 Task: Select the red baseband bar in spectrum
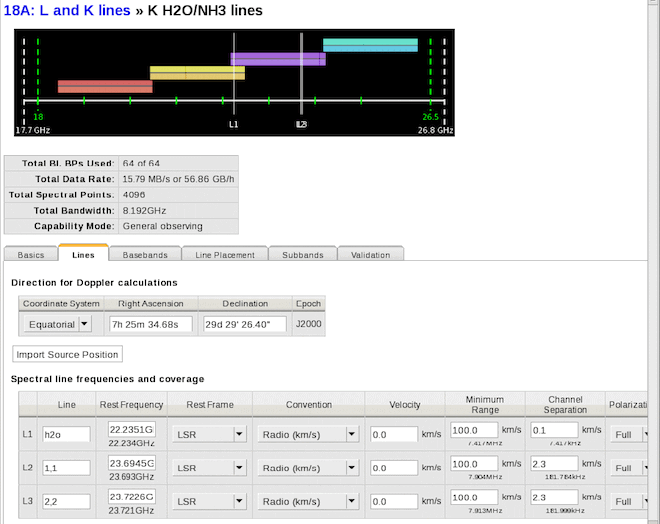pyautogui.click(x=105, y=86)
